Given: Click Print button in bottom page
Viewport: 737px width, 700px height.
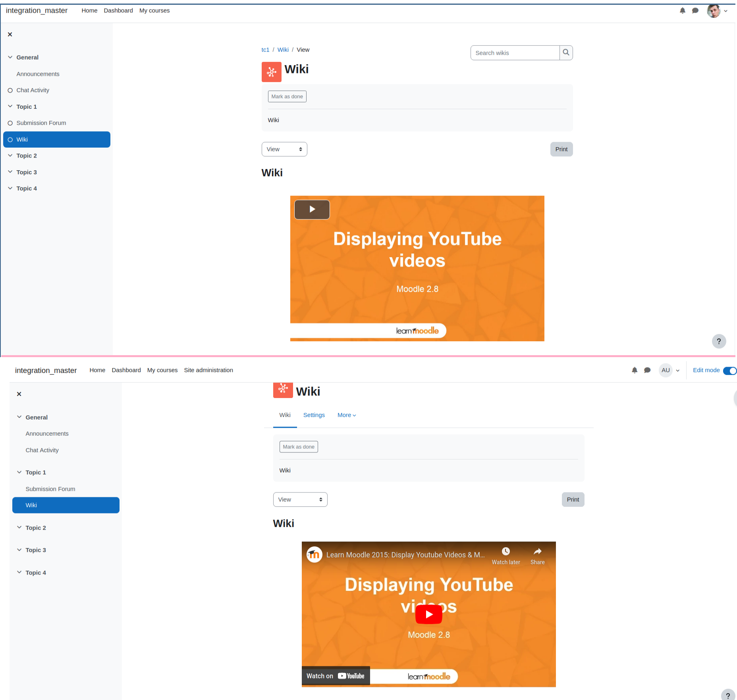Looking at the screenshot, I should point(573,500).
